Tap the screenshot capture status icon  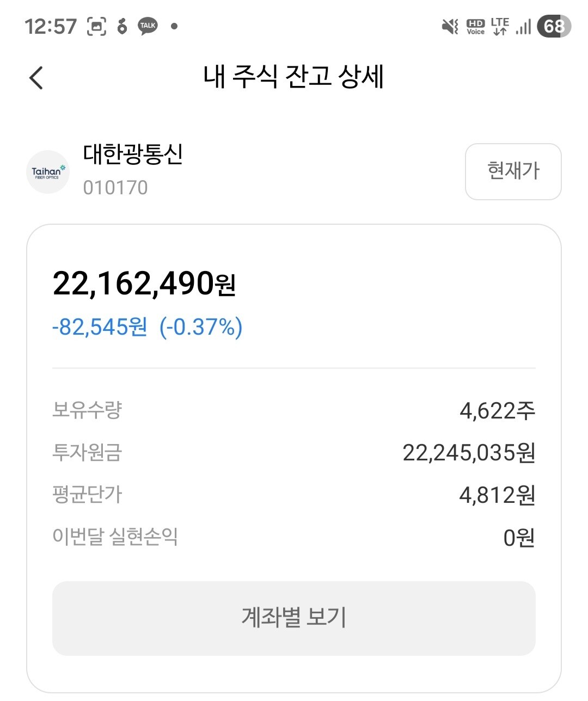[x=96, y=26]
